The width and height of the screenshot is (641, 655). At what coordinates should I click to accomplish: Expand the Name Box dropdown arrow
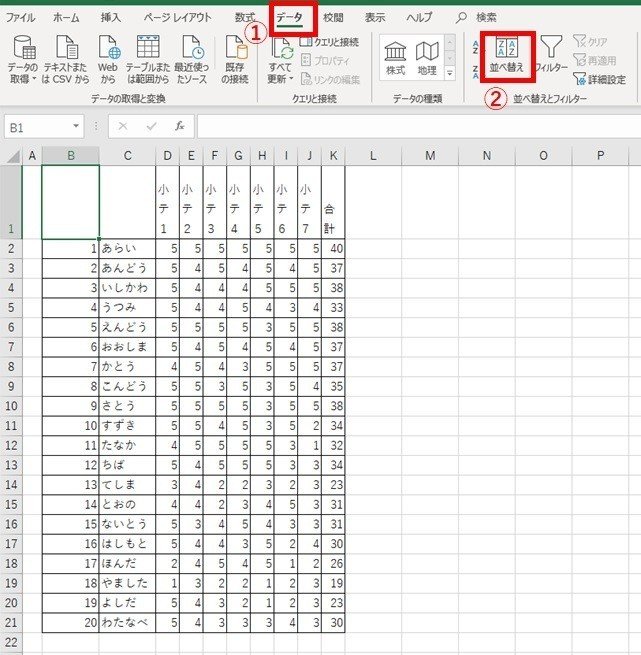(x=76, y=126)
